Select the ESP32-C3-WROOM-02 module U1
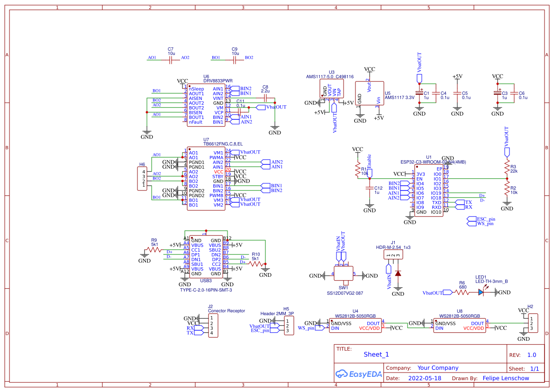 pos(428,190)
